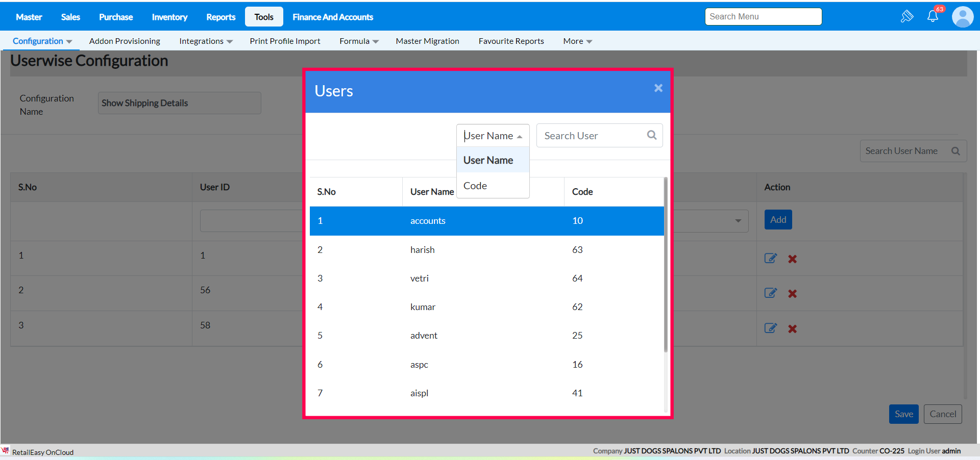Delete the row with User ID 1

(x=792, y=259)
